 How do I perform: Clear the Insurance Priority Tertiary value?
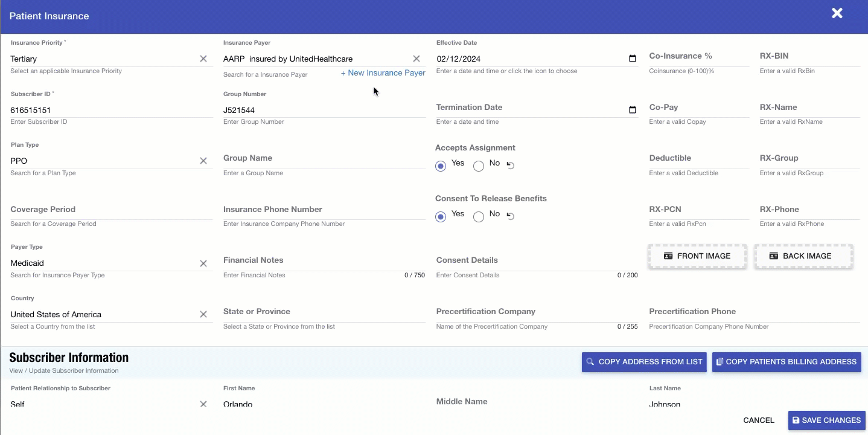pyautogui.click(x=203, y=59)
